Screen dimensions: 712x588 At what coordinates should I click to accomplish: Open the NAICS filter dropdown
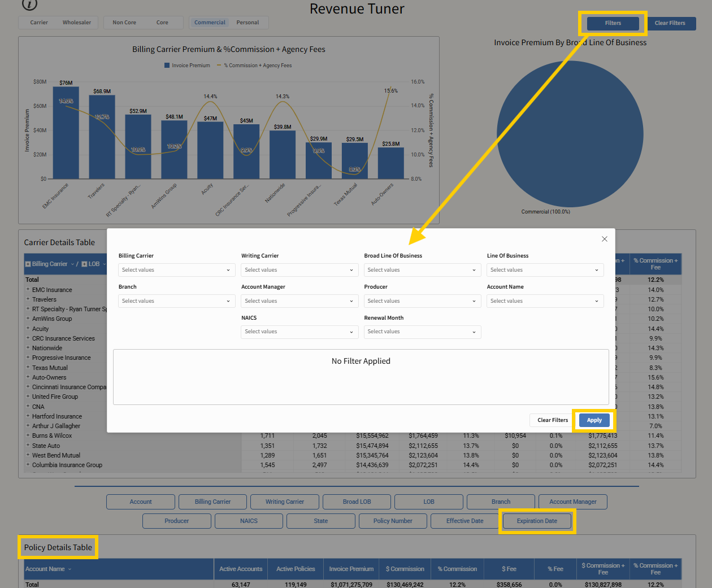[x=299, y=332]
